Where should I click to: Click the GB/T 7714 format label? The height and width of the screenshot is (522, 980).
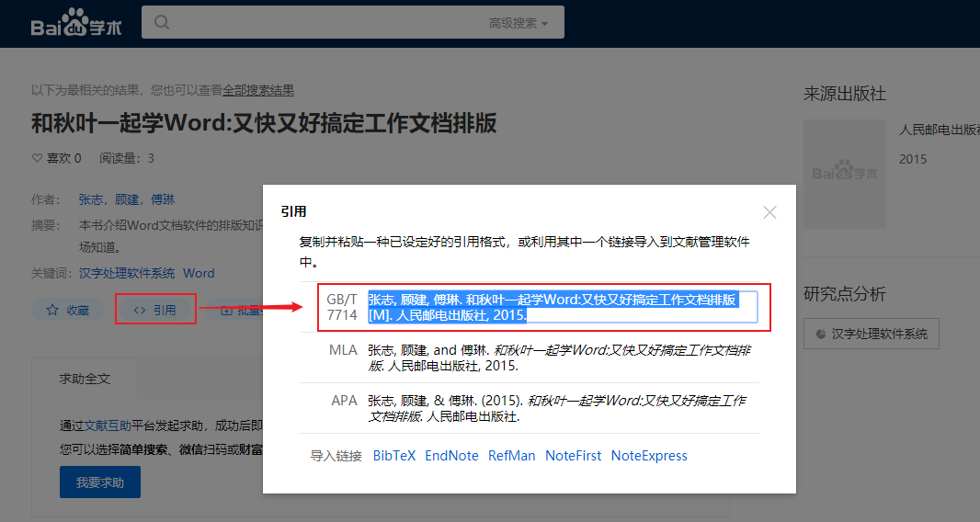point(342,307)
